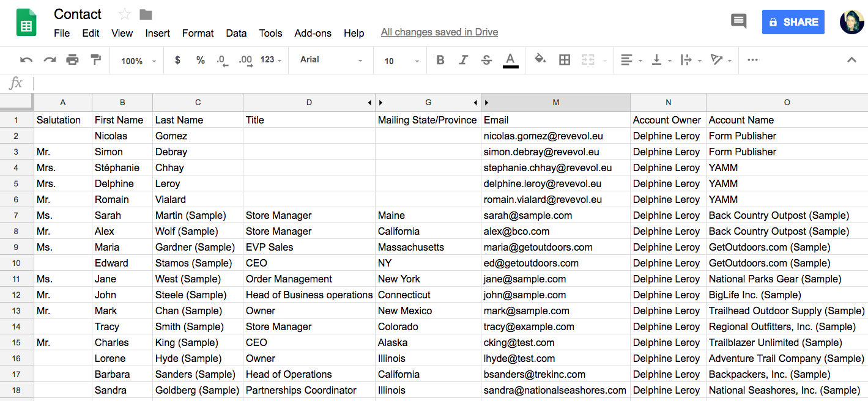Toggle italic formatting
This screenshot has height=401, width=868.
click(x=463, y=60)
